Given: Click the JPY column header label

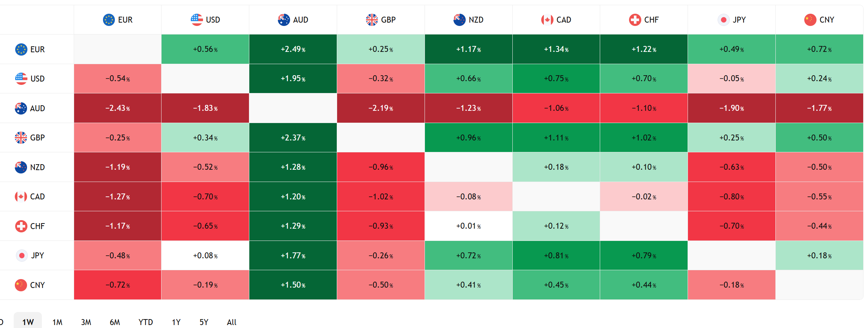Looking at the screenshot, I should [739, 20].
